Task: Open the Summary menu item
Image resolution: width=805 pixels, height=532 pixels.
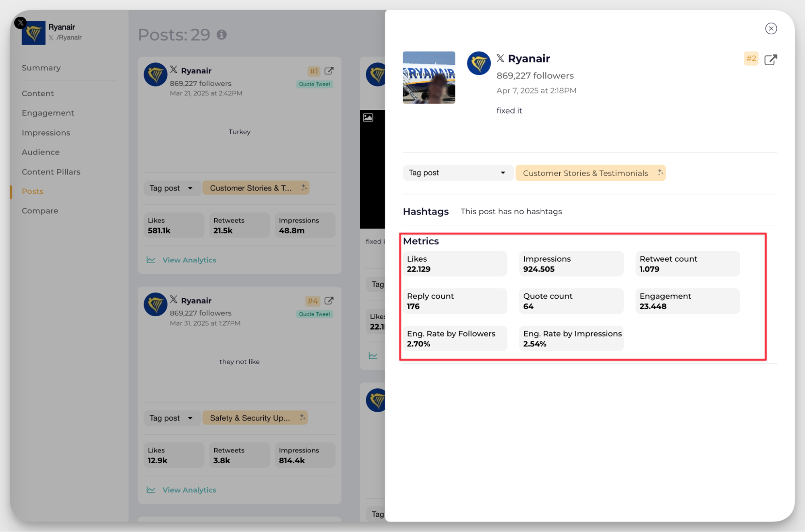Action: coord(41,68)
